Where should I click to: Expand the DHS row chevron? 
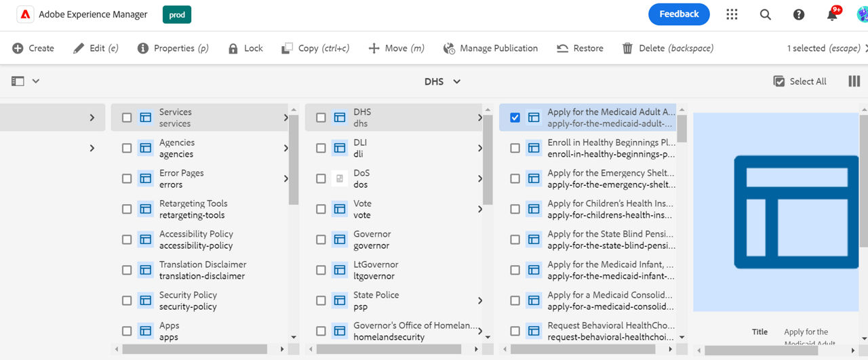point(479,117)
